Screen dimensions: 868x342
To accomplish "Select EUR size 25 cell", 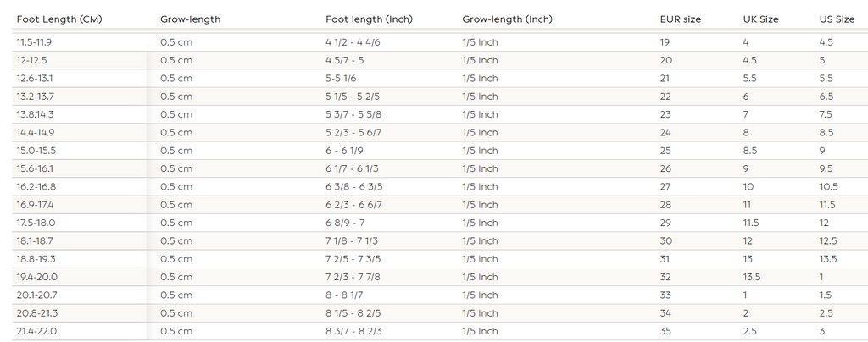I will [x=665, y=151].
